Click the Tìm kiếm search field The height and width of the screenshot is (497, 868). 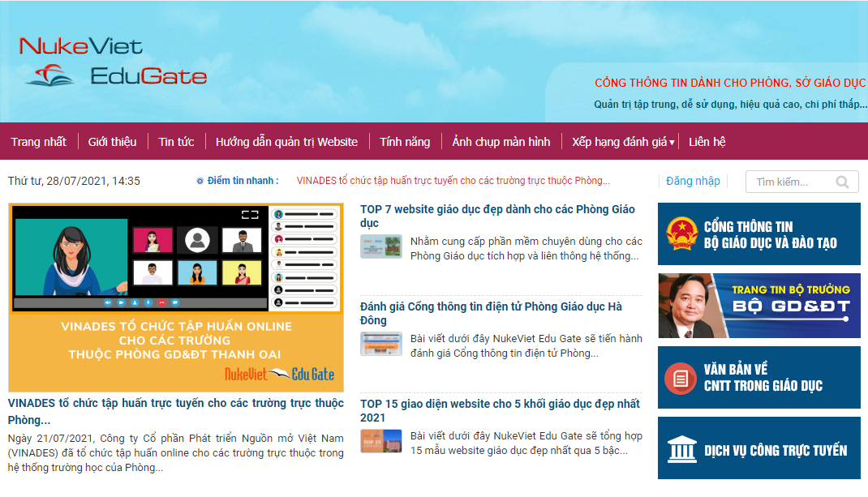[x=802, y=182]
